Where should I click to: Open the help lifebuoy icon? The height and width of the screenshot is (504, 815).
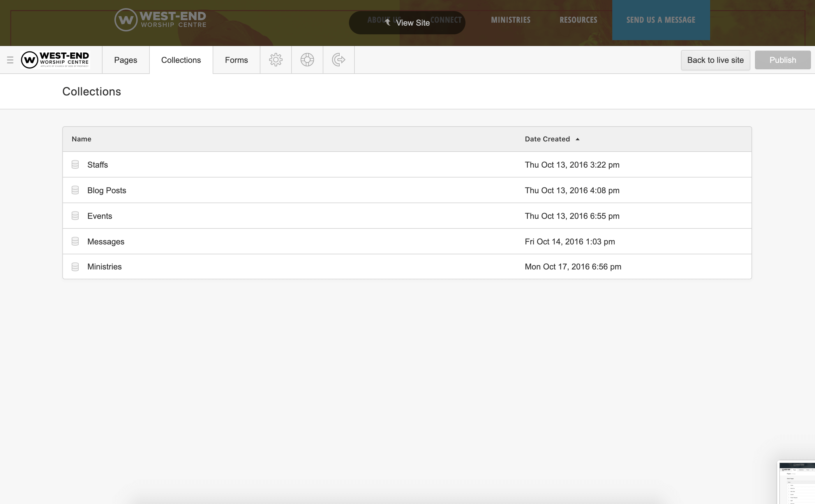point(307,60)
